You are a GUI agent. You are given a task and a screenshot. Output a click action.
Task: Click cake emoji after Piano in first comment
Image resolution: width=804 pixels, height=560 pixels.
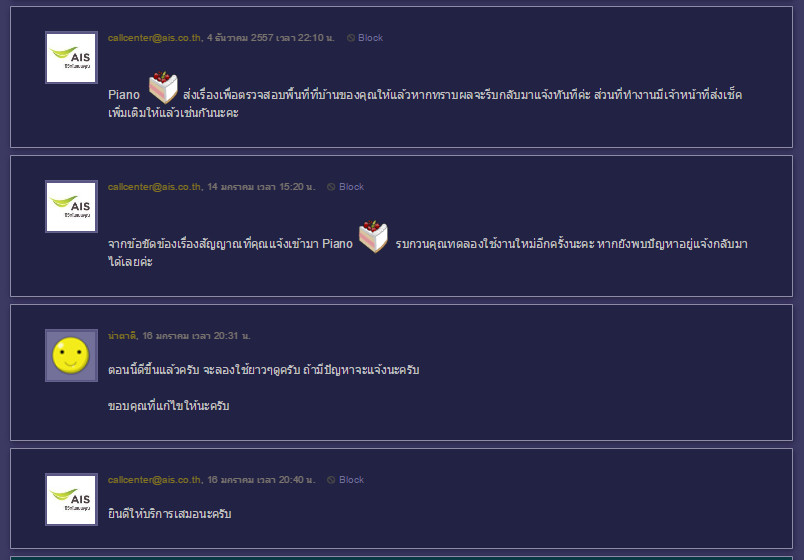click(163, 87)
